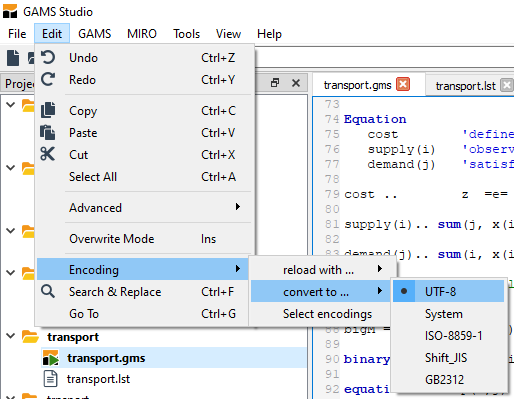Choose Copy menu entry

144,111
